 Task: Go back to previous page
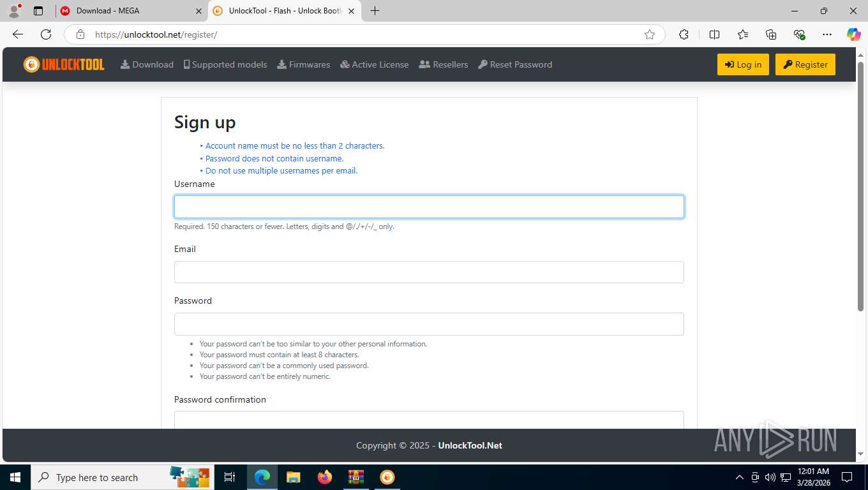coord(18,34)
